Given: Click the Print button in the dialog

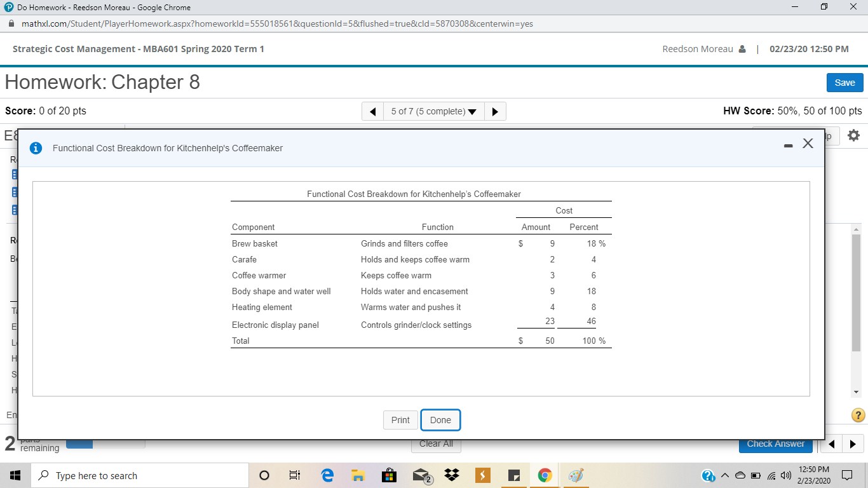Looking at the screenshot, I should click(400, 420).
